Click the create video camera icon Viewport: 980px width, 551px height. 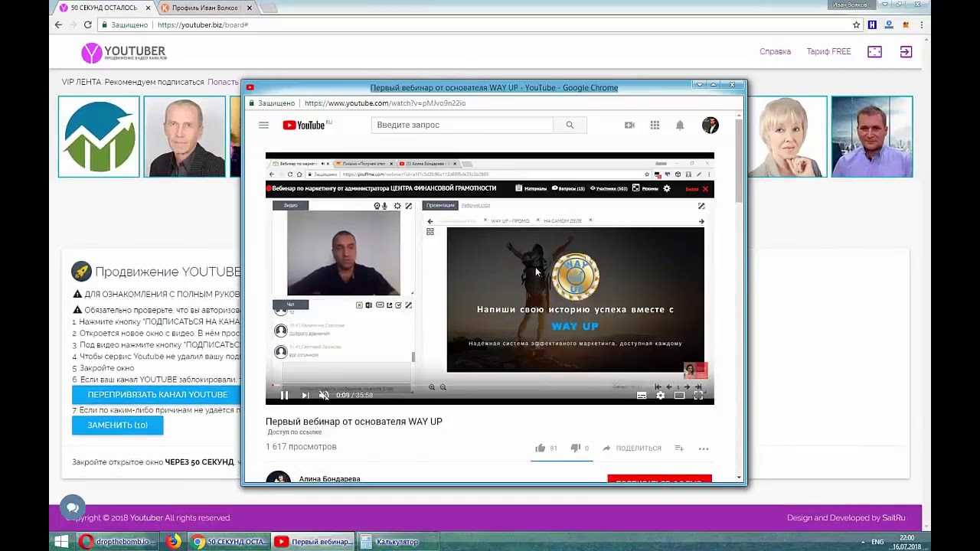(629, 125)
